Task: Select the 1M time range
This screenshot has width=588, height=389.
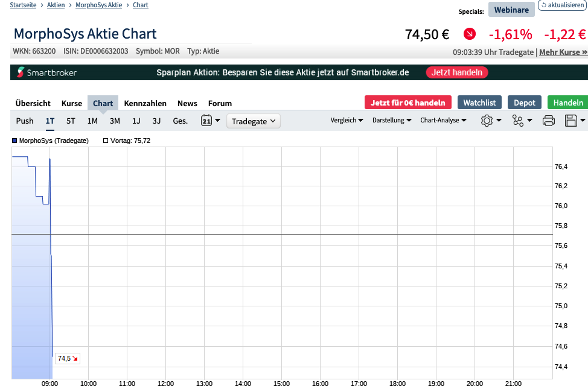Action: click(92, 121)
